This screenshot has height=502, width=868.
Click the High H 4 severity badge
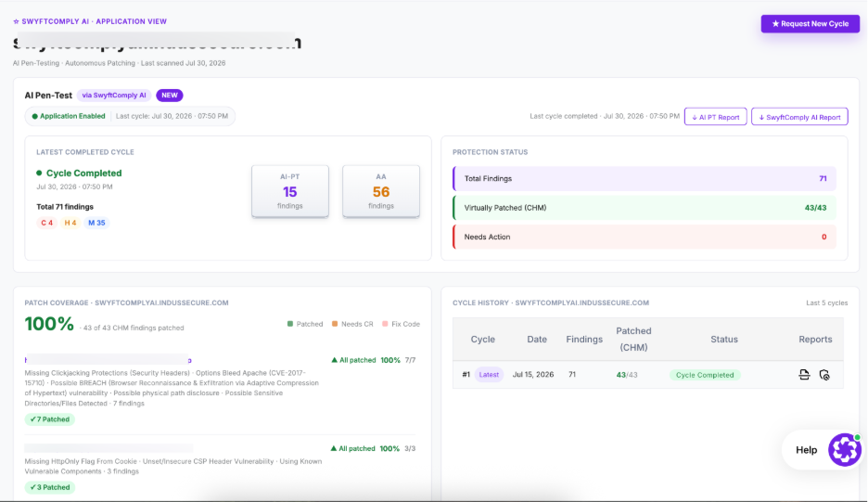pos(70,223)
